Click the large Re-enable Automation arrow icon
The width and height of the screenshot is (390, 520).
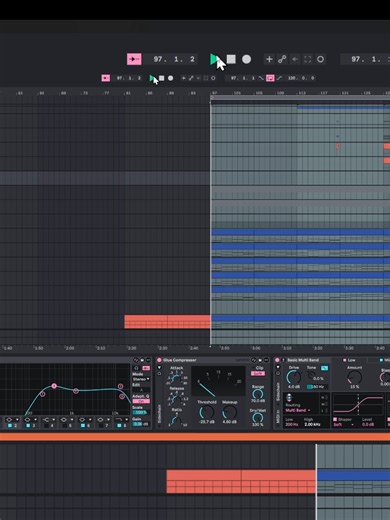(x=295, y=59)
